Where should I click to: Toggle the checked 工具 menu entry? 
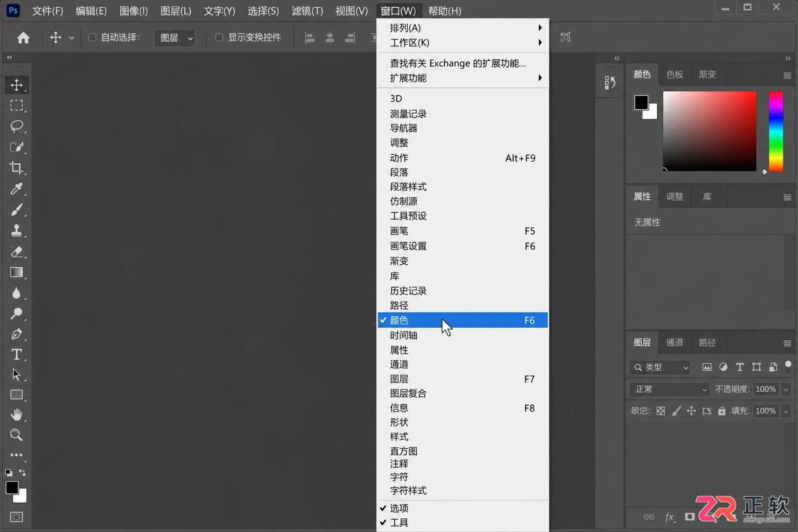463,523
